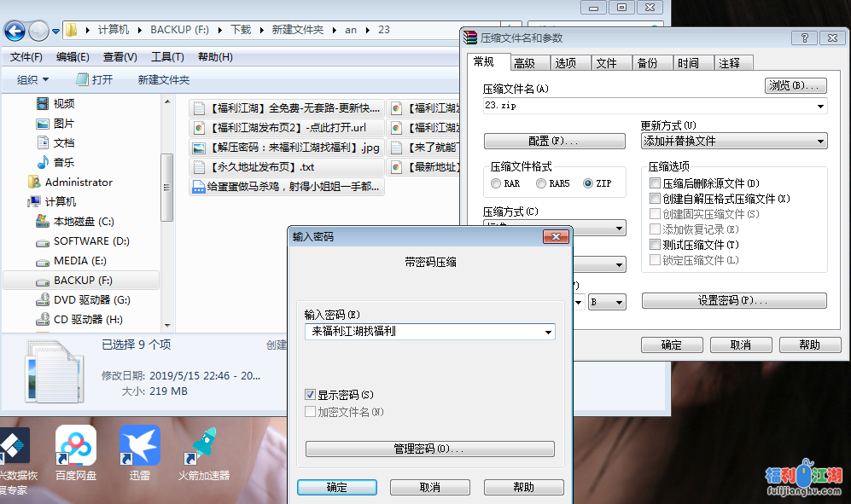Image resolution: width=851 pixels, height=504 pixels.
Task: Open the password input dropdown arrow
Action: [x=548, y=332]
